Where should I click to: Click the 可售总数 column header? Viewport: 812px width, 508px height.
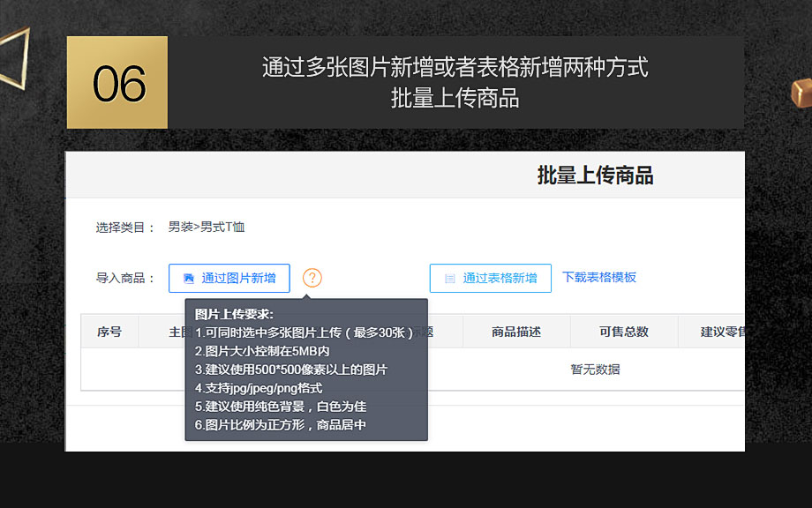point(624,332)
